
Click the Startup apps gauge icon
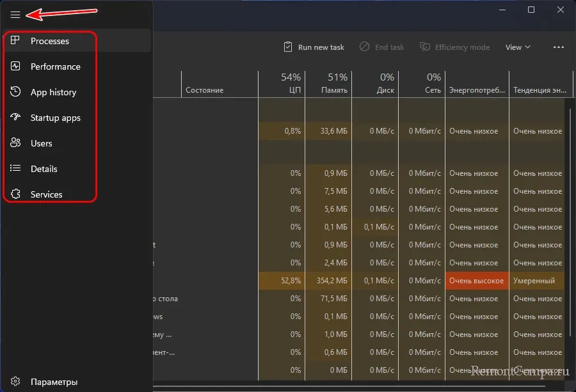(15, 117)
